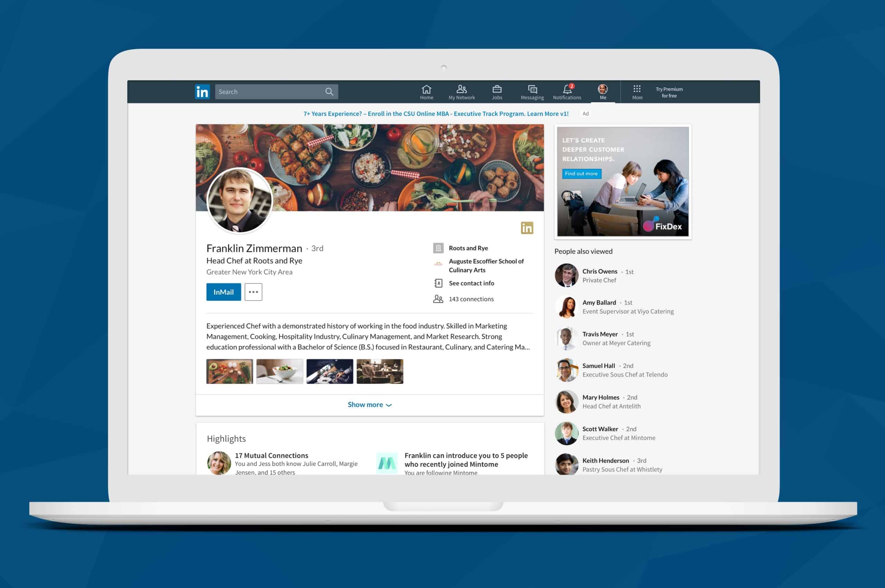
Task: Expand Show more profile section
Action: point(369,404)
